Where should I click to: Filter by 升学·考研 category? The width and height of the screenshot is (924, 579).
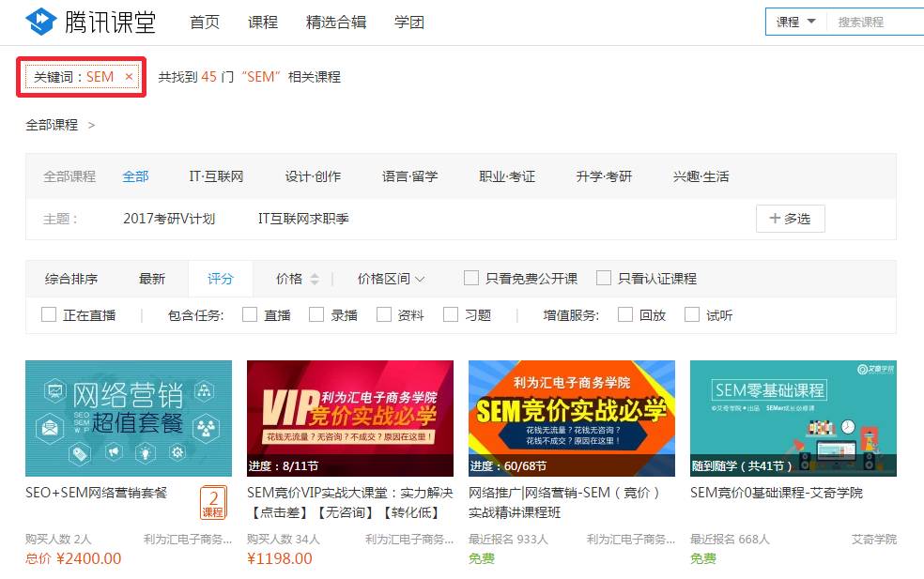pyautogui.click(x=604, y=176)
